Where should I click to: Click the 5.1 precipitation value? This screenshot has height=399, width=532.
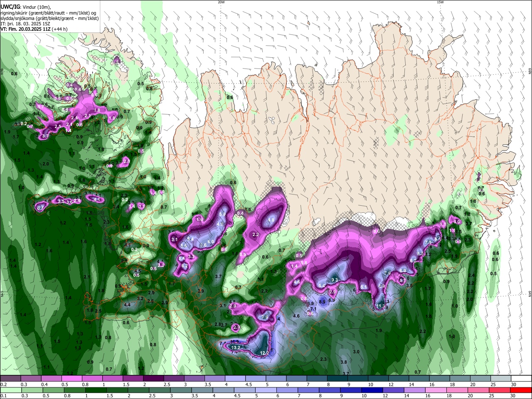(x=364, y=287)
